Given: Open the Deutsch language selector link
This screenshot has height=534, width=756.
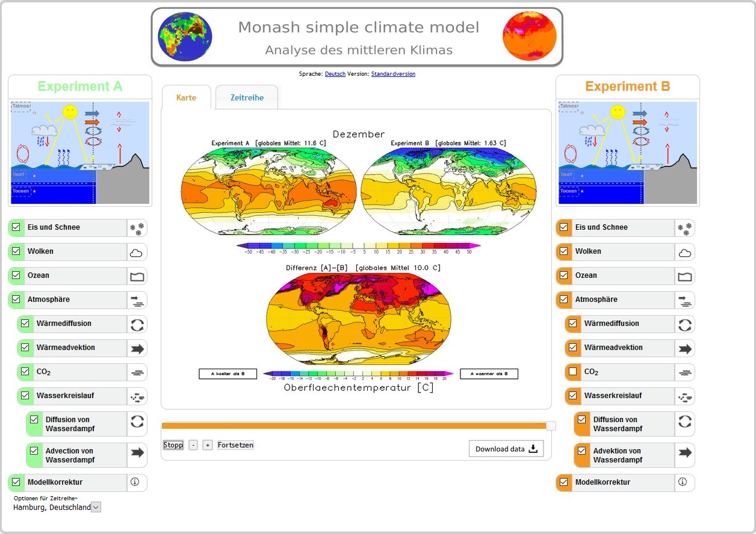Looking at the screenshot, I should [335, 74].
